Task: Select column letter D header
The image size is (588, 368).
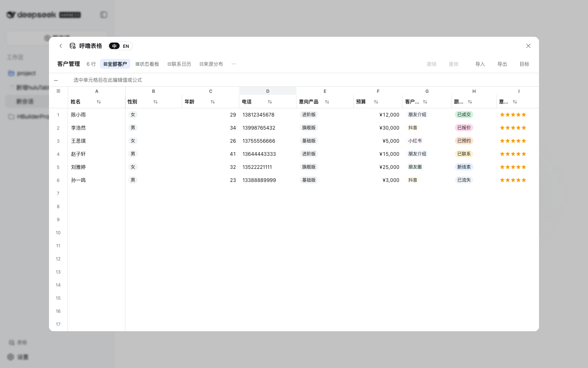Action: coord(268,91)
